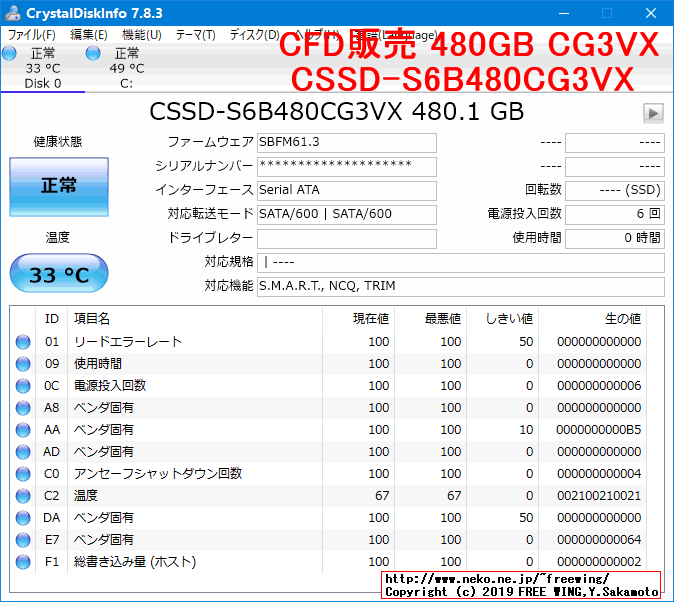This screenshot has height=602, width=674.
Task: Close the CrystalDiskInfo window
Action: pyautogui.click(x=651, y=13)
